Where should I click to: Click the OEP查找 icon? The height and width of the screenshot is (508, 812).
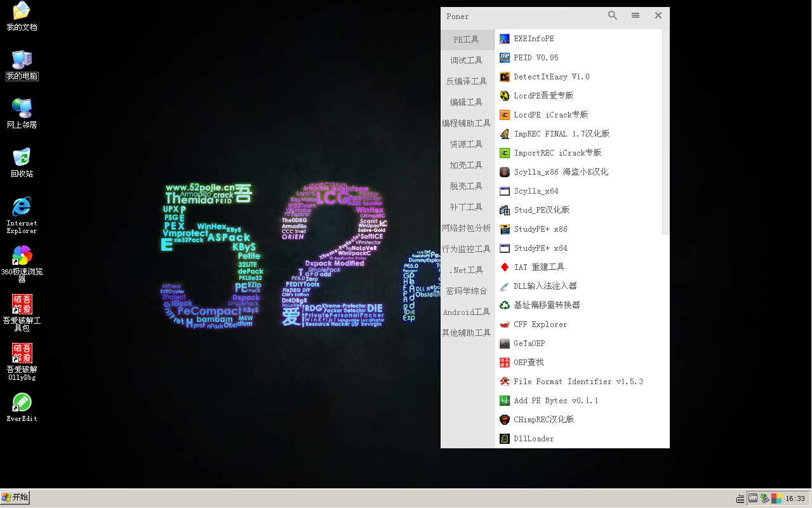click(505, 363)
